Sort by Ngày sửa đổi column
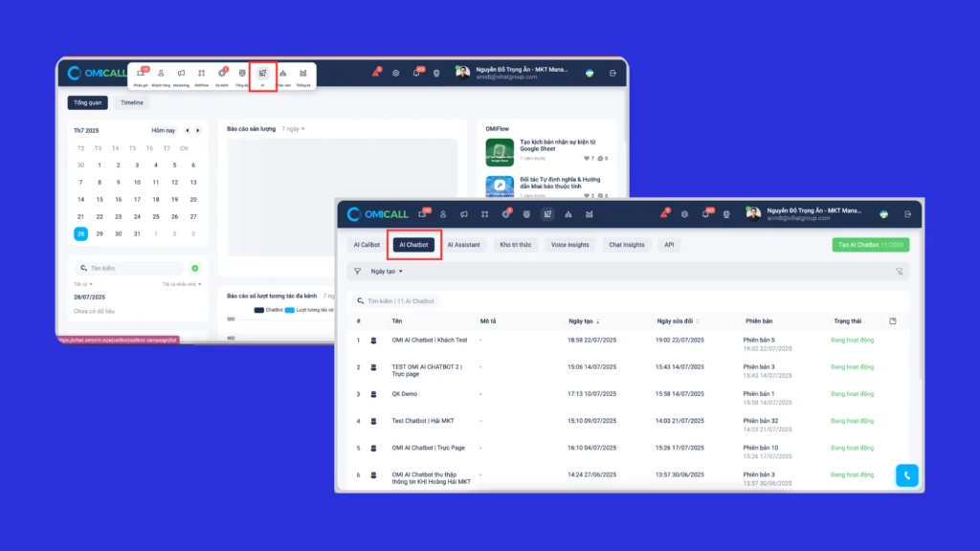The height and width of the screenshot is (551, 980). [x=678, y=321]
